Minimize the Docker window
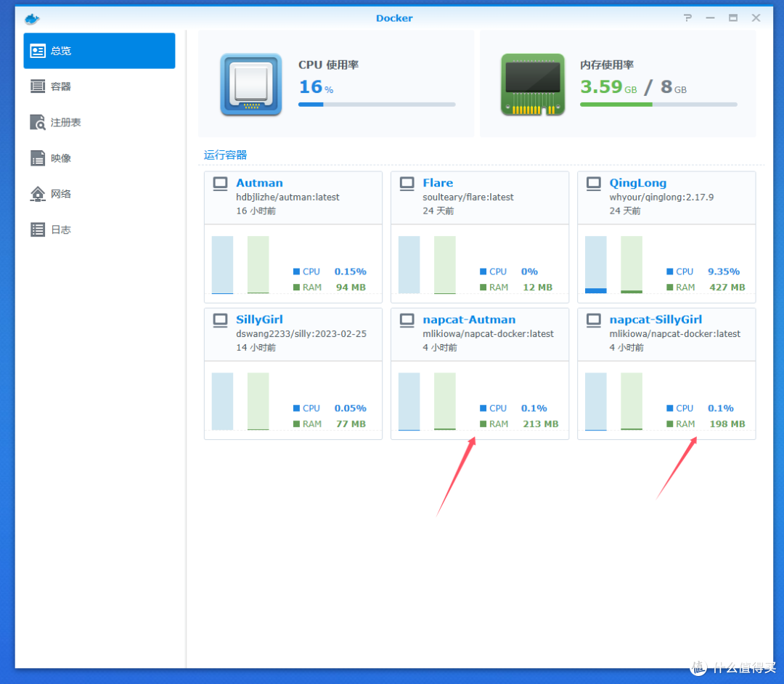The image size is (784, 684). 710,18
